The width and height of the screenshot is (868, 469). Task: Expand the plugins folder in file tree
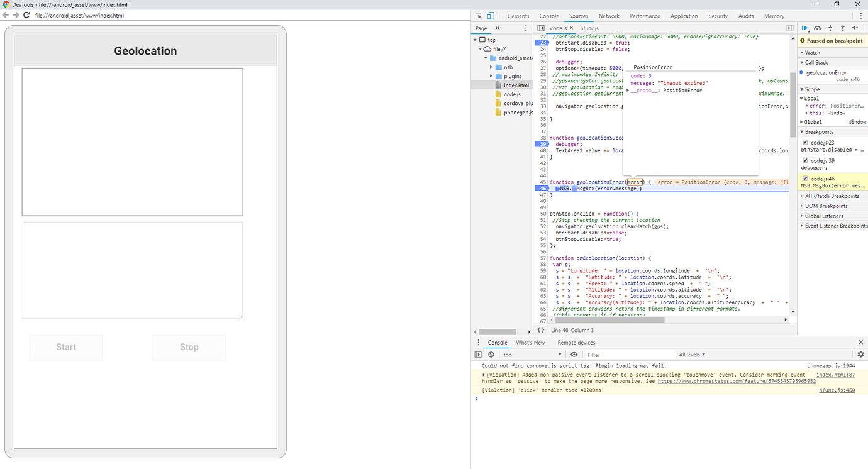point(491,75)
